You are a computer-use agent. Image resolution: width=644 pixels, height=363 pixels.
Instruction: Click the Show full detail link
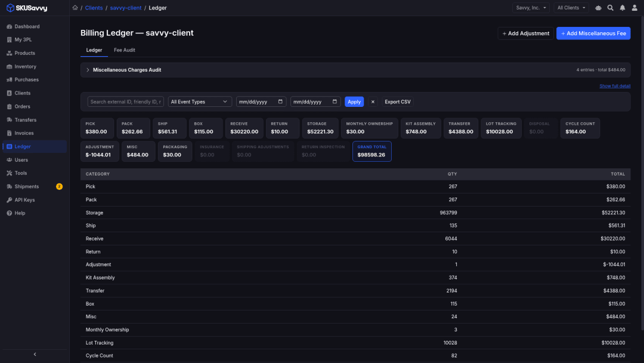point(615,86)
